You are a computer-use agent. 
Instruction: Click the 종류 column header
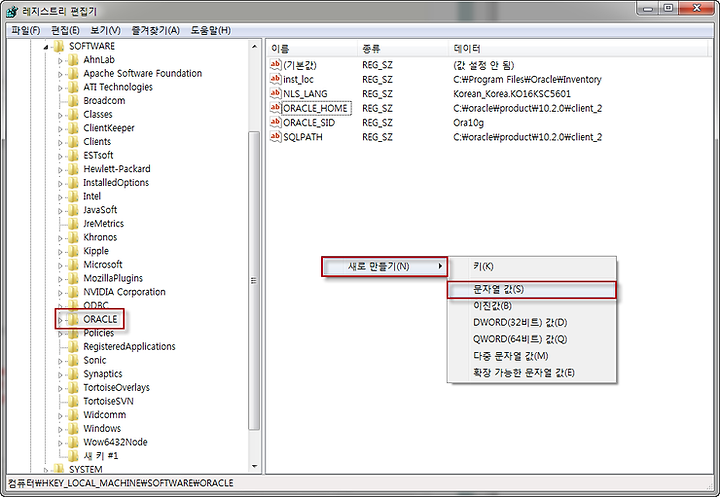click(x=403, y=49)
